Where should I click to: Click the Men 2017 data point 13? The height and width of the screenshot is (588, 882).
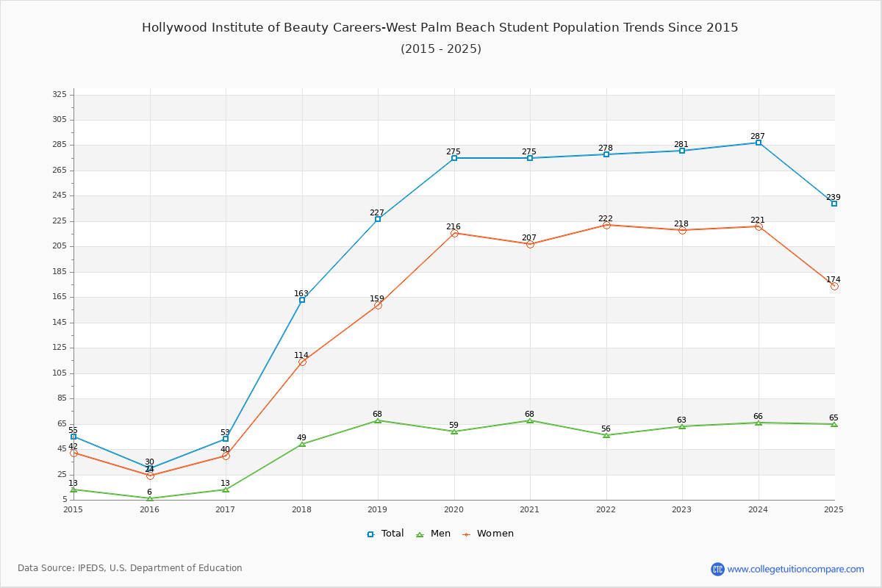(226, 490)
